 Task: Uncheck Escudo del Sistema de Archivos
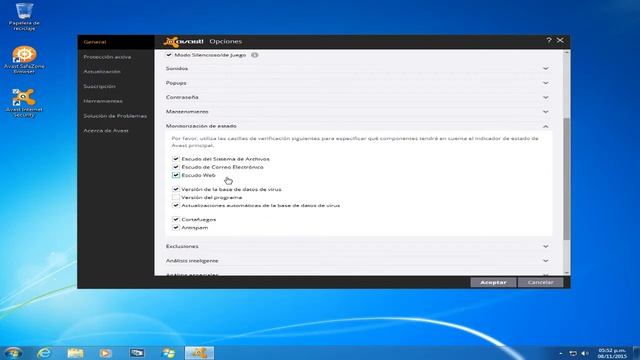tap(176, 159)
